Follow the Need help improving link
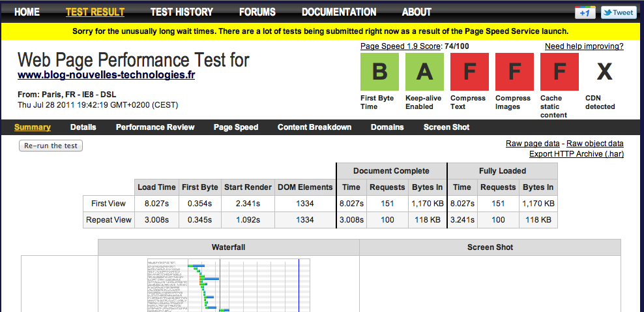Viewport: 644px width, 312px height. 584,46
